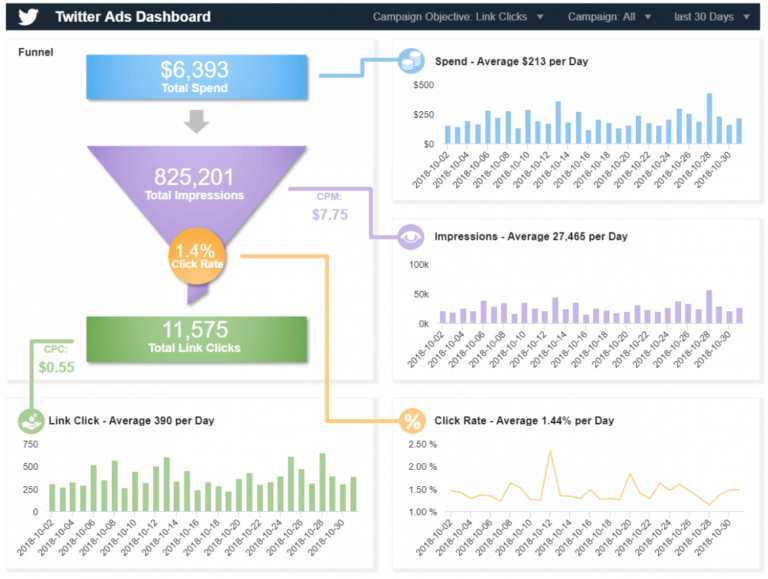
Task: Click the Click Rate line peak at 2018-10-12
Action: click(x=551, y=451)
